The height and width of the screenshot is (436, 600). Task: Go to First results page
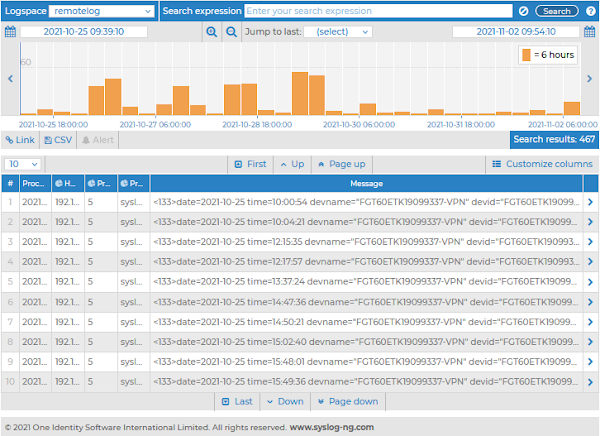click(x=251, y=164)
